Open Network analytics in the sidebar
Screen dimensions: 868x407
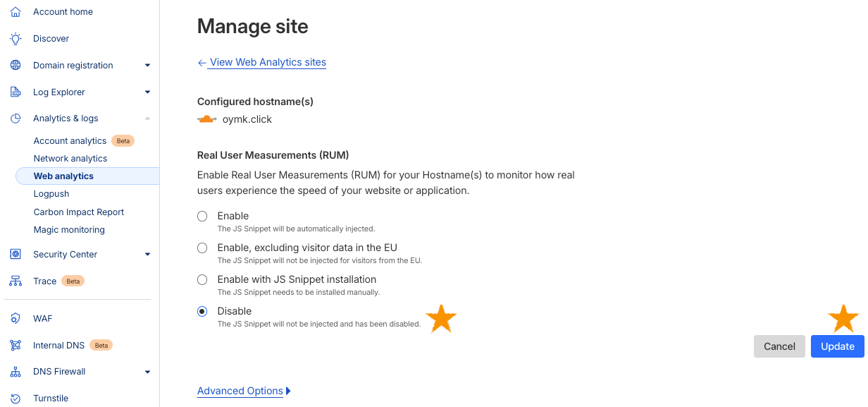tap(70, 159)
